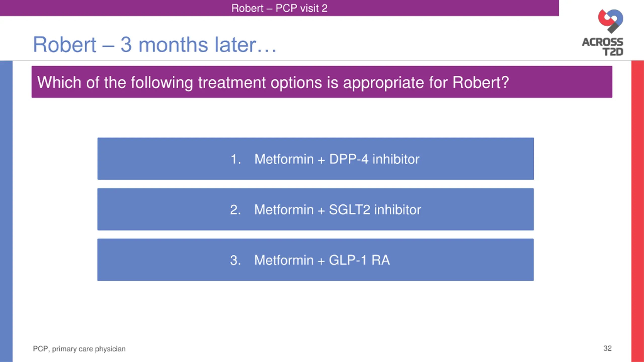The width and height of the screenshot is (644, 362).
Task: Click 'DPP-4 inhibitor' text in option one
Action: pyautogui.click(x=374, y=159)
